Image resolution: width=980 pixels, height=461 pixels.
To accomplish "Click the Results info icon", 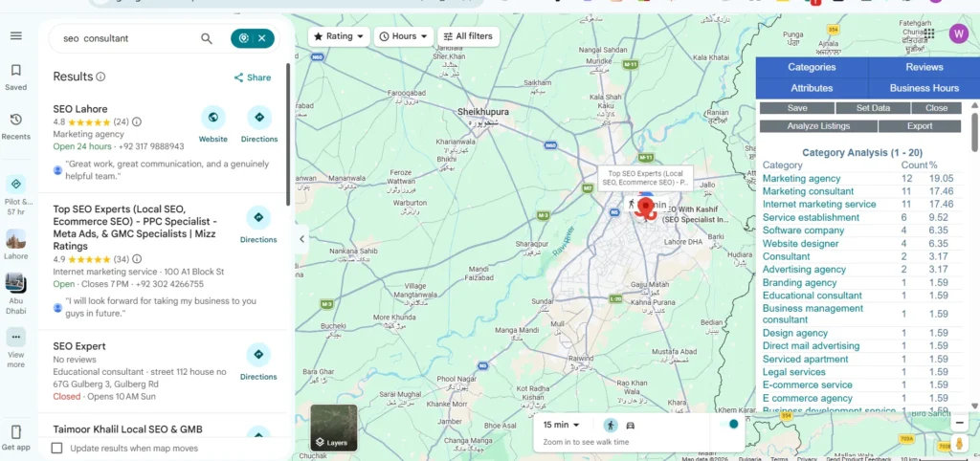I will point(100,77).
